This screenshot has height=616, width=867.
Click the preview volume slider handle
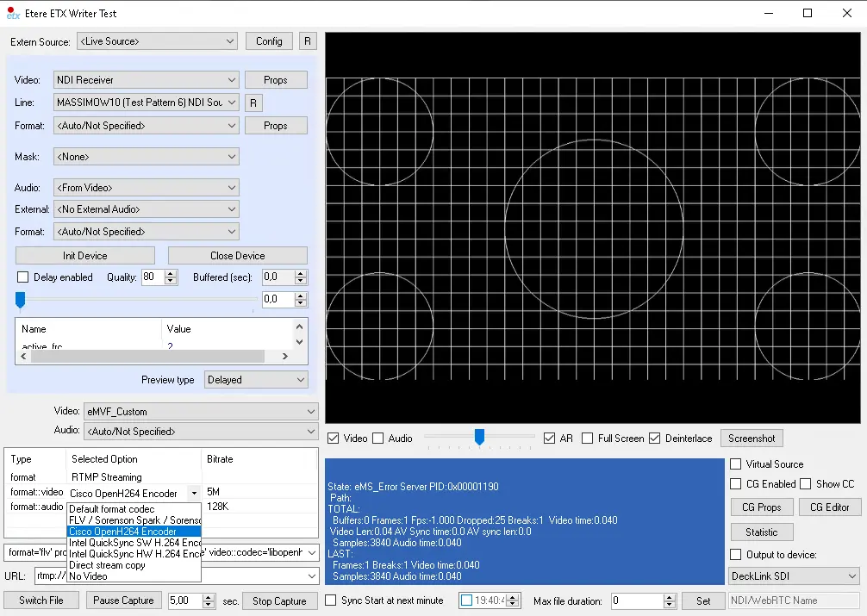[x=479, y=438]
